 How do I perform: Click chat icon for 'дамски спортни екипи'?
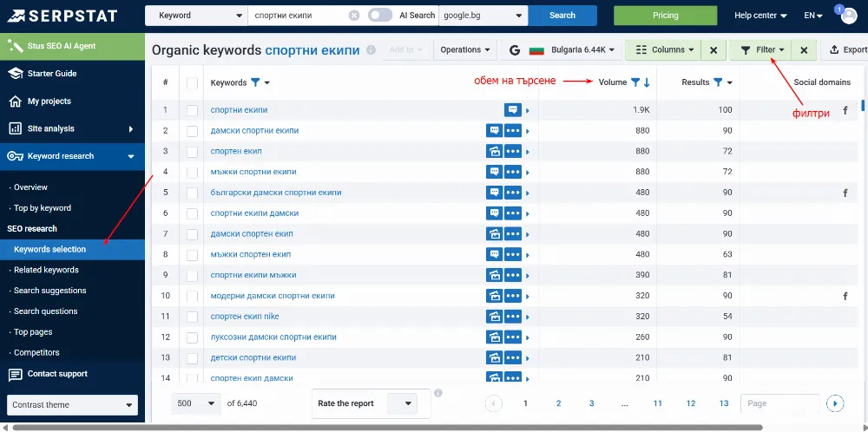pos(495,131)
